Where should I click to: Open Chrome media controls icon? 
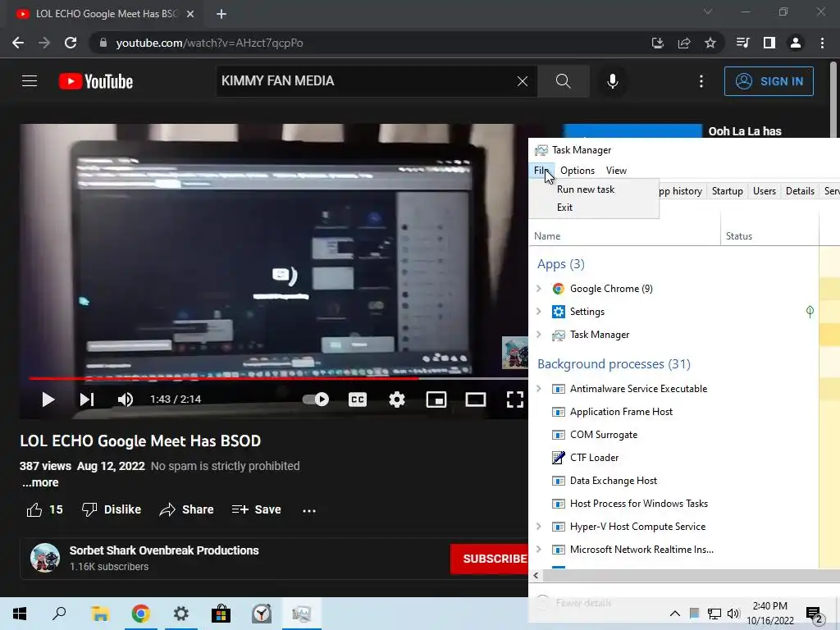click(742, 43)
